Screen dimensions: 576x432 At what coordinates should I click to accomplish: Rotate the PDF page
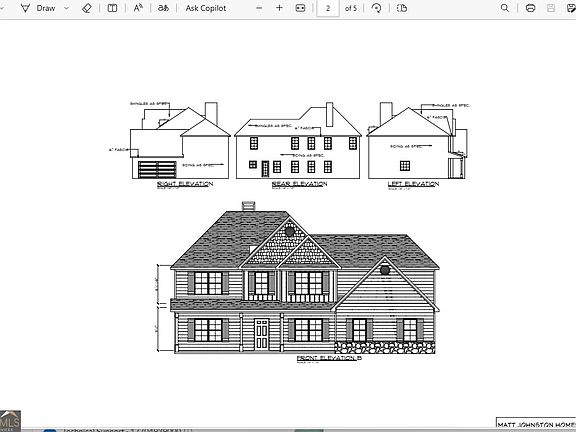(x=376, y=8)
